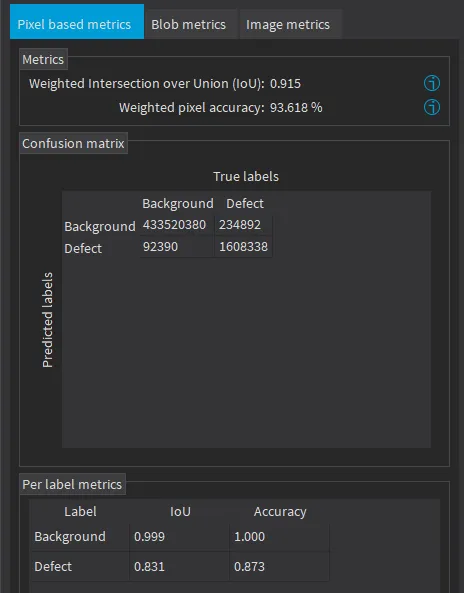This screenshot has width=464, height=593.
Task: Click Defect column header in confusion matrix
Action: coord(245,203)
